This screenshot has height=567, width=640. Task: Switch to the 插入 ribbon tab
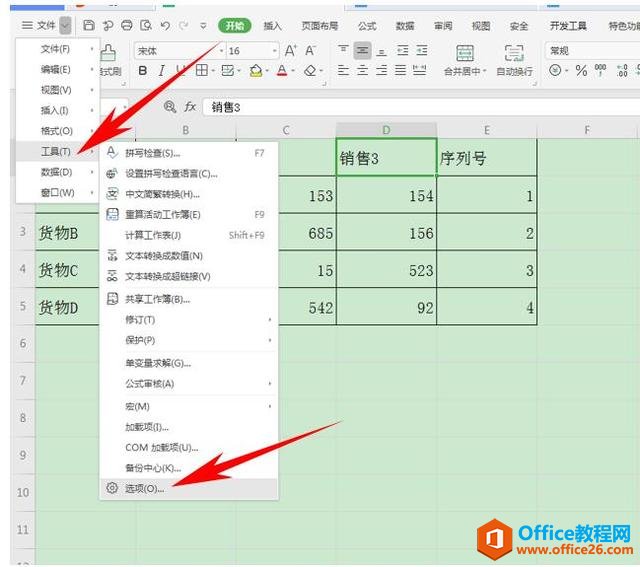(x=273, y=26)
